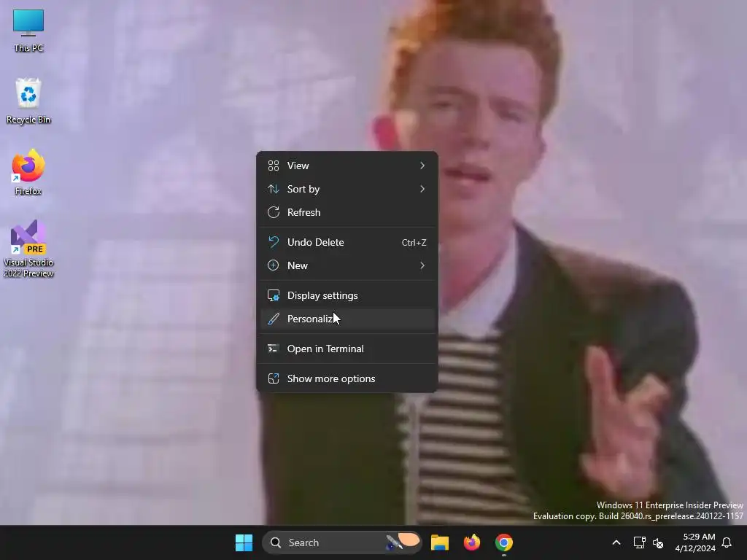
Task: Open the New submenu
Action: [347, 265]
